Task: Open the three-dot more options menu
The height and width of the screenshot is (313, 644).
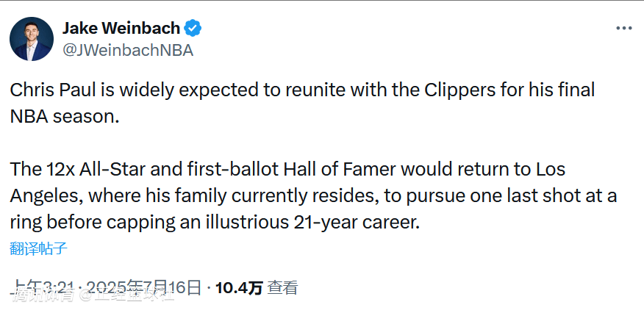Action: (623, 28)
